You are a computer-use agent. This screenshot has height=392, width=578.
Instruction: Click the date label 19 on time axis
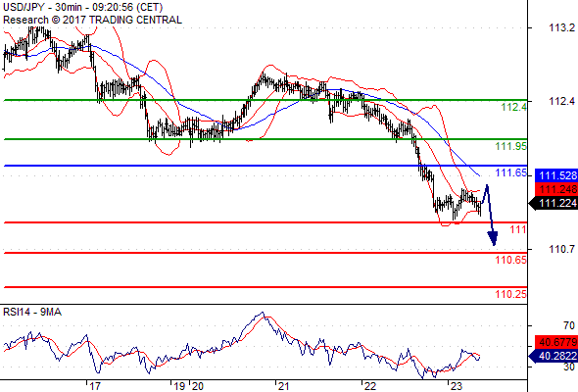[x=179, y=386]
